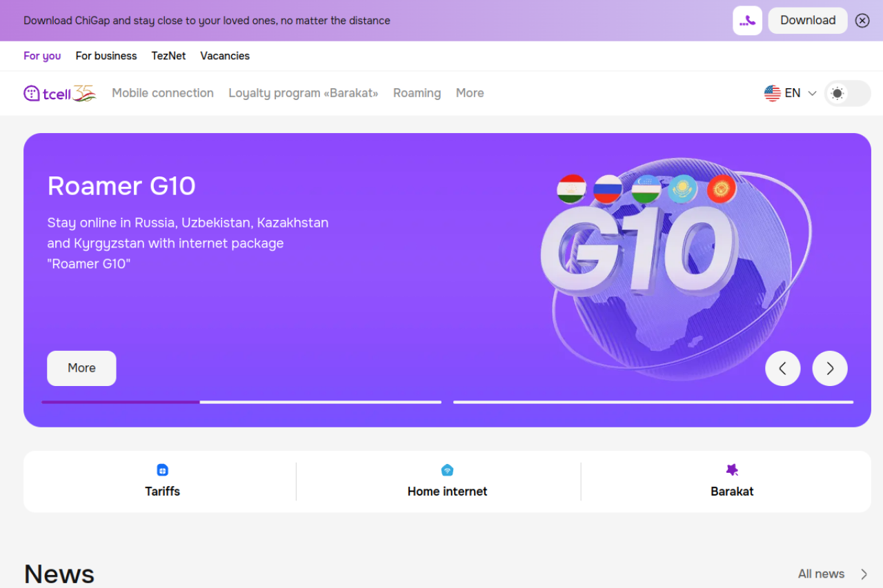The image size is (883, 588).
Task: Click the ChiGap phone app icon
Action: pos(747,21)
